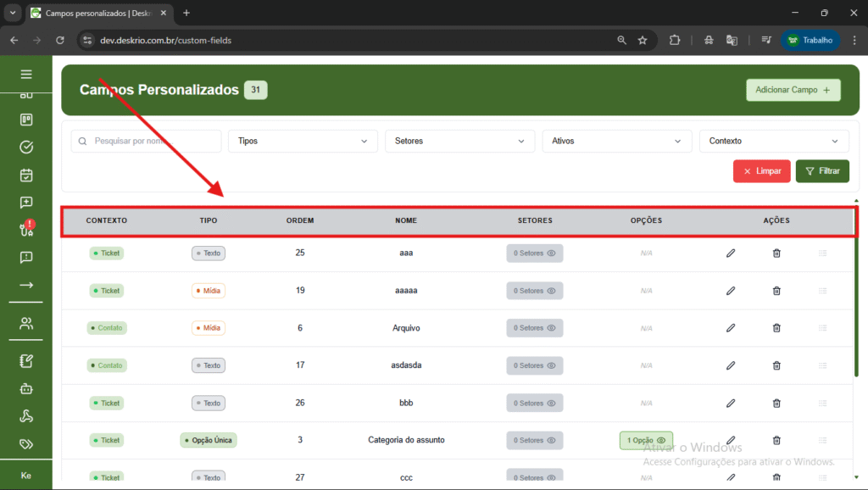Sort by the ORDEM column header

tap(300, 220)
